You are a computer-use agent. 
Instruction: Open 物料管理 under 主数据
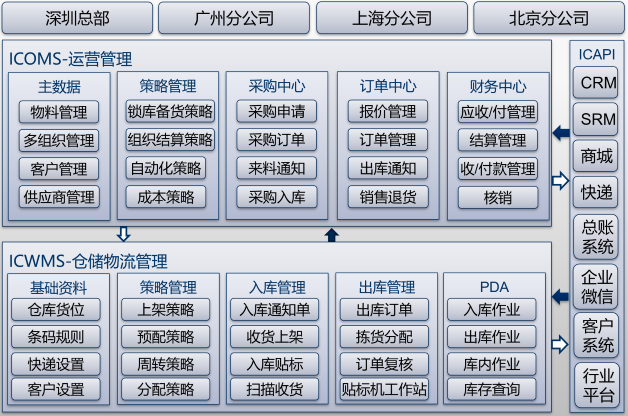pyautogui.click(x=59, y=112)
